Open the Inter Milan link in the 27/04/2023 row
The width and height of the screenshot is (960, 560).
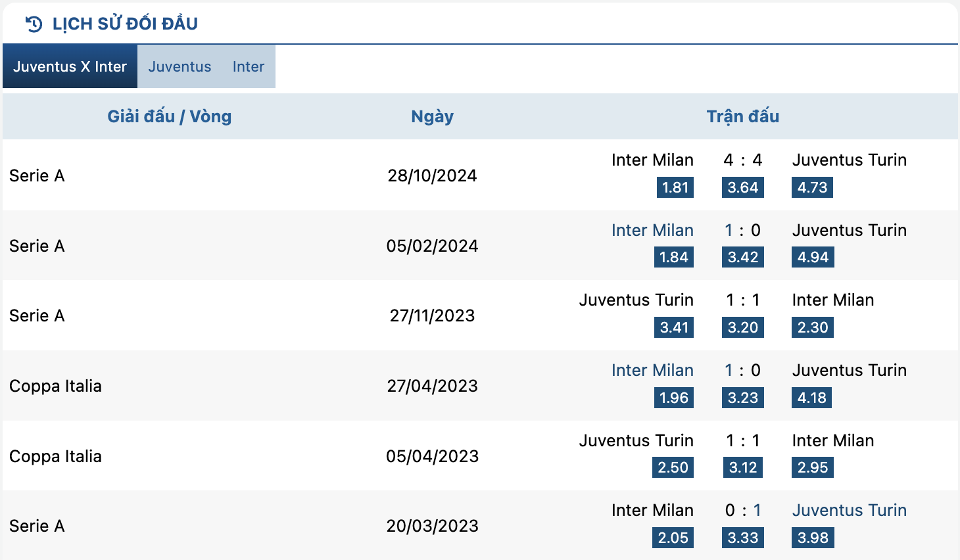click(x=652, y=370)
